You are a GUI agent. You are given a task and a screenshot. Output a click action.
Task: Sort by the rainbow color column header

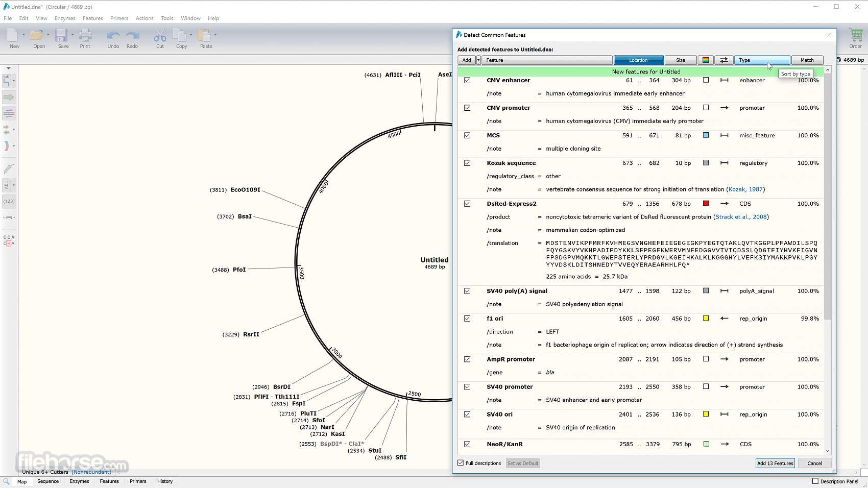coord(706,60)
